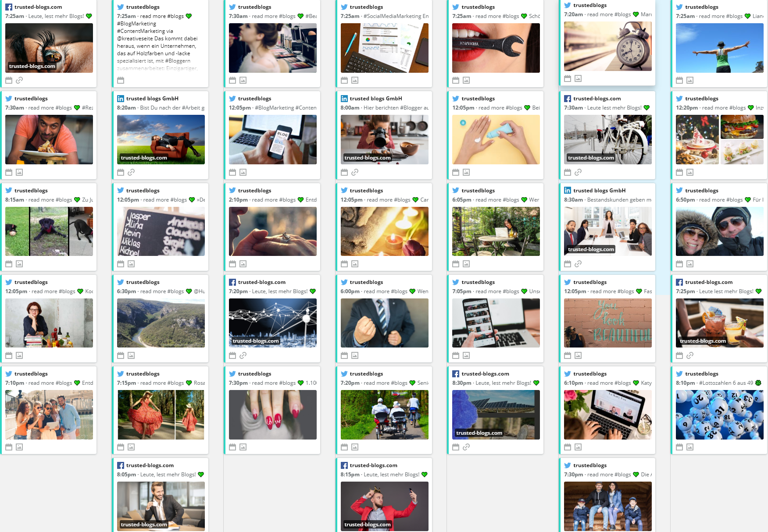The height and width of the screenshot is (532, 768).
Task: Click link icon below the eye photo post
Action: (x=19, y=80)
